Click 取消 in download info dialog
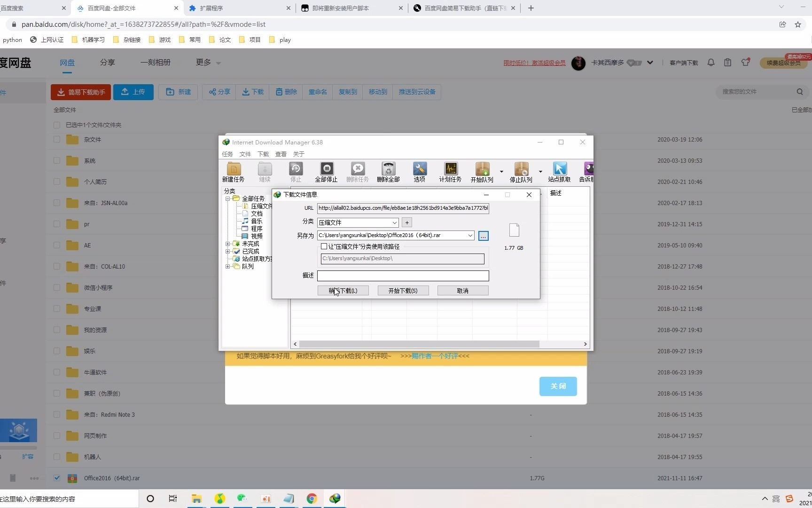The image size is (812, 508). pos(463,291)
